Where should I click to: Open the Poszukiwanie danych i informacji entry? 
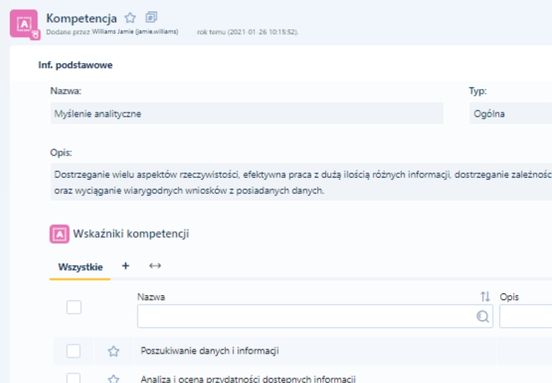pos(210,351)
